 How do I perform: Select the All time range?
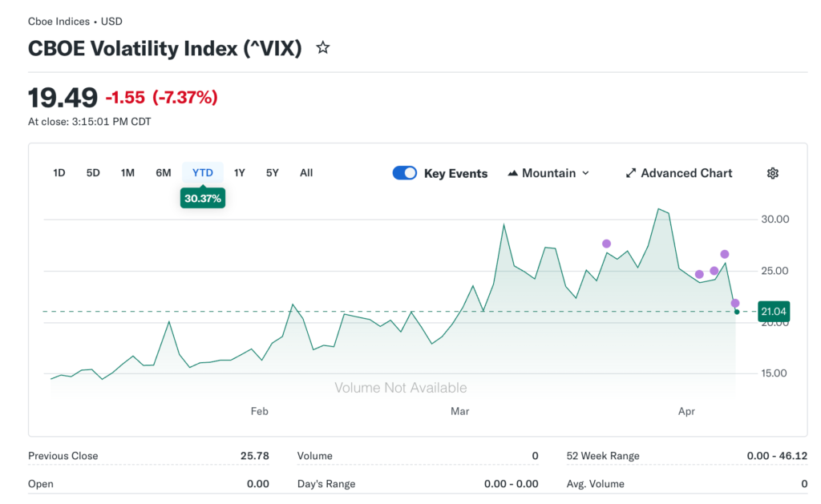[306, 173]
